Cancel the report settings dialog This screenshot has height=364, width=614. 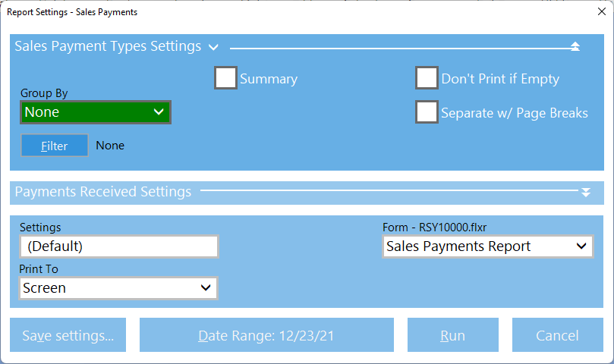[x=558, y=335]
